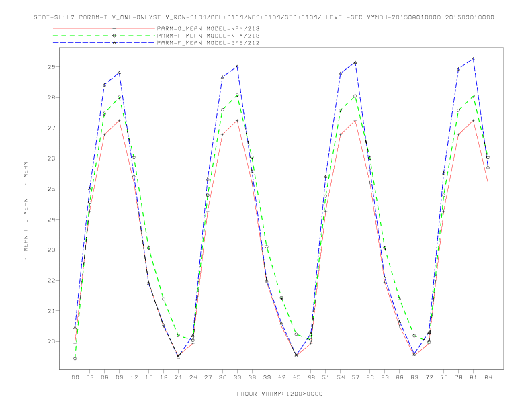
Task: Click the x-axis label FHOUR VHHMM:1200>0000
Action: (279, 394)
